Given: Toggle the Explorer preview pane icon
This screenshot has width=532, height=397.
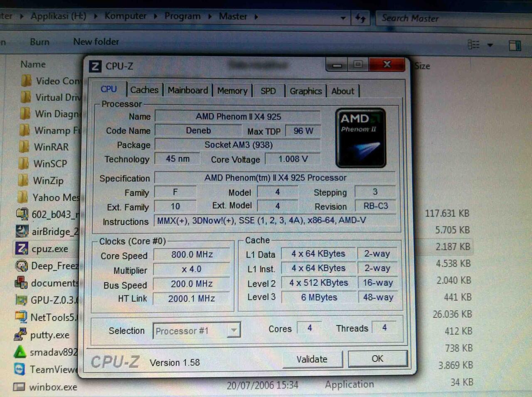Looking at the screenshot, I should 515,45.
